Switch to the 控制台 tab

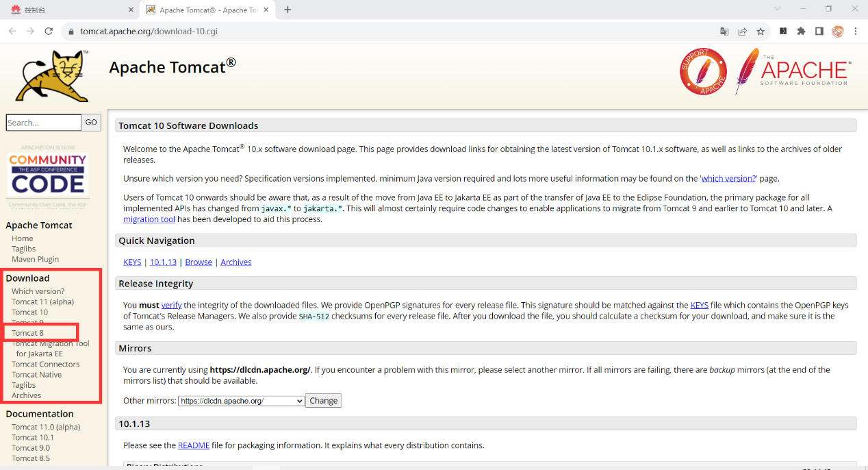pos(70,10)
